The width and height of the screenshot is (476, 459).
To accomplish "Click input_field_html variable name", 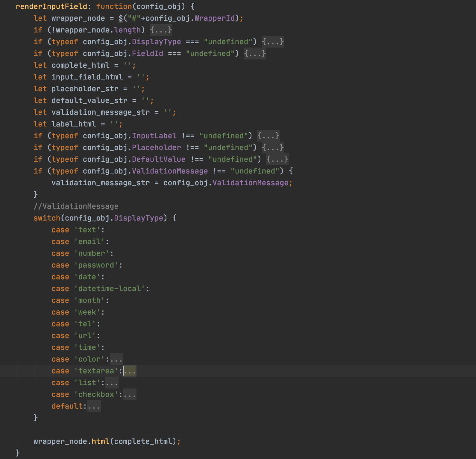I will [87, 77].
